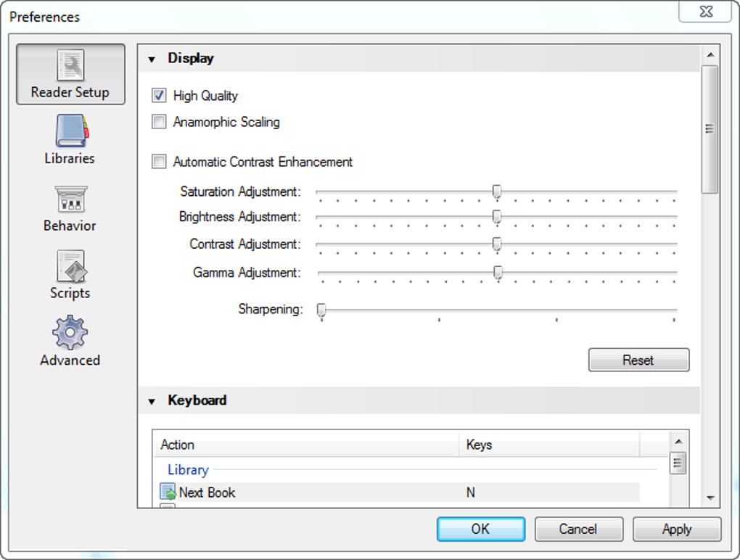Click the N key binding cell
Screen dimensions: 740x560
click(x=471, y=492)
